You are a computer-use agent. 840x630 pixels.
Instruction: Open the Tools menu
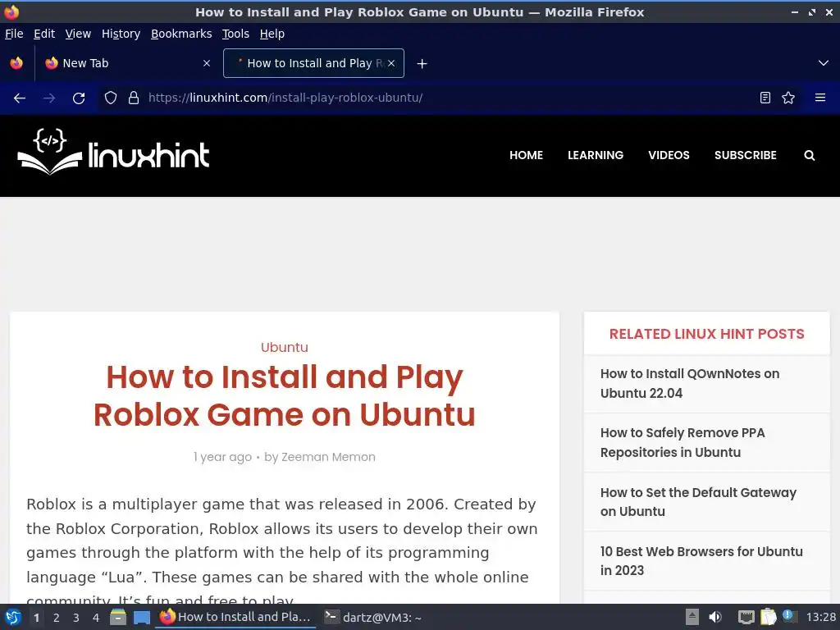point(235,34)
